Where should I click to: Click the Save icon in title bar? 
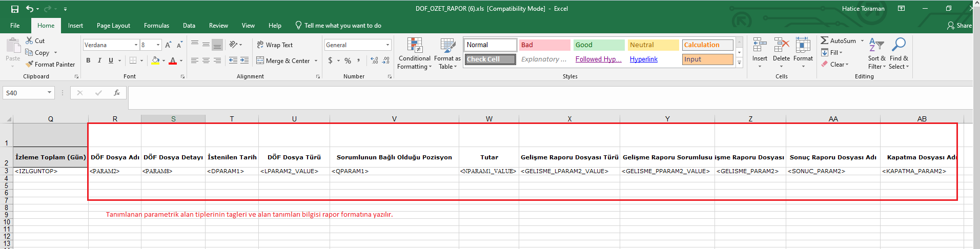15,9
